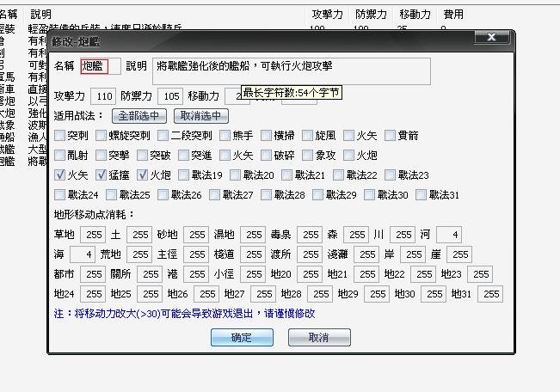Click the 砂地 movement cost field
Screen dimensions: 560x392
[x=196, y=235]
